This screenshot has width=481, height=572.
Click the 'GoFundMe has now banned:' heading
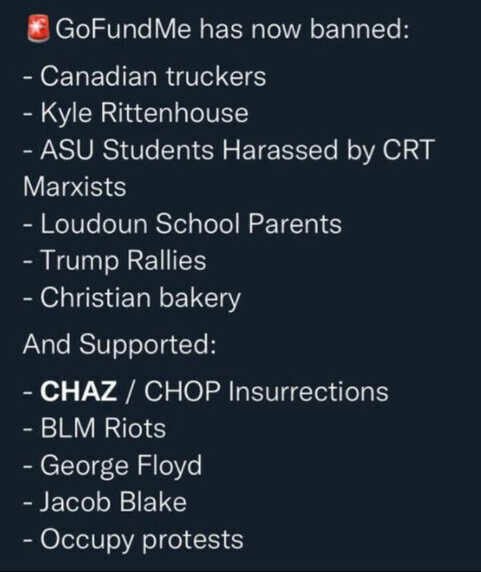pyautogui.click(x=232, y=28)
